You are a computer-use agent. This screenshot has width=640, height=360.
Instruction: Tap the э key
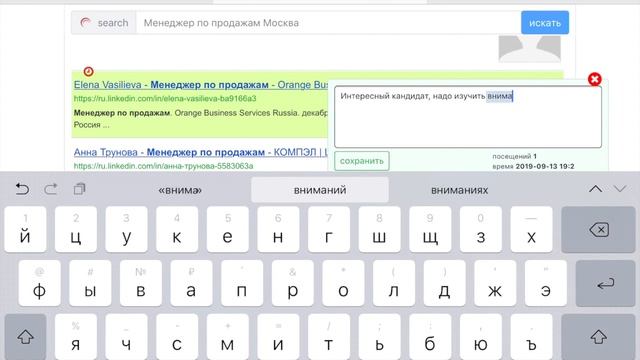[546, 284]
